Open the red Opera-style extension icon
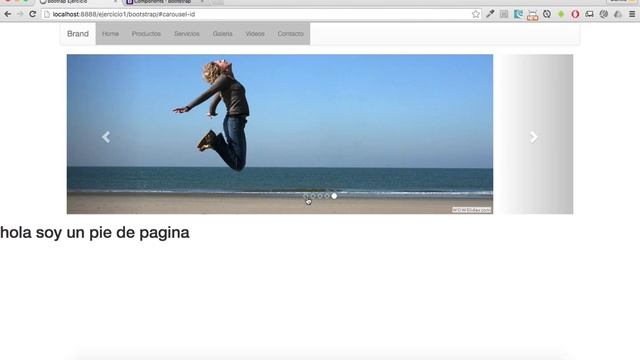Viewport: 640px width, 360px height. 575,14
